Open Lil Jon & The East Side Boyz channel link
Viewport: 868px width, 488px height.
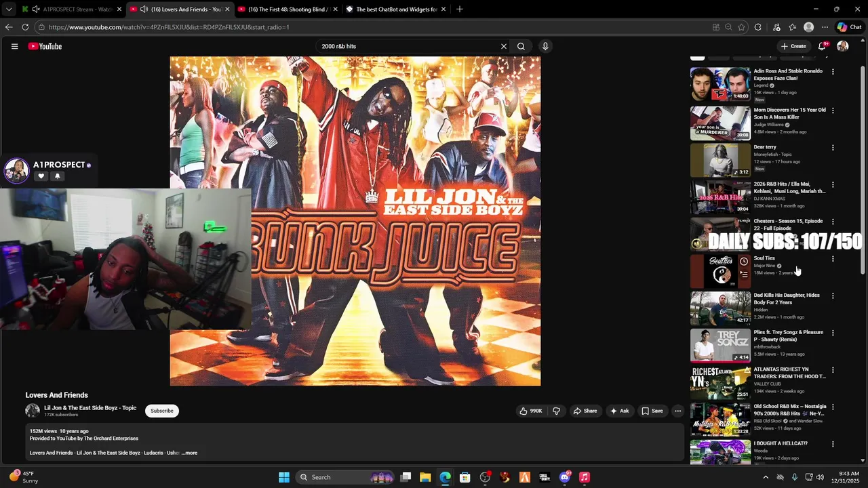coord(90,408)
